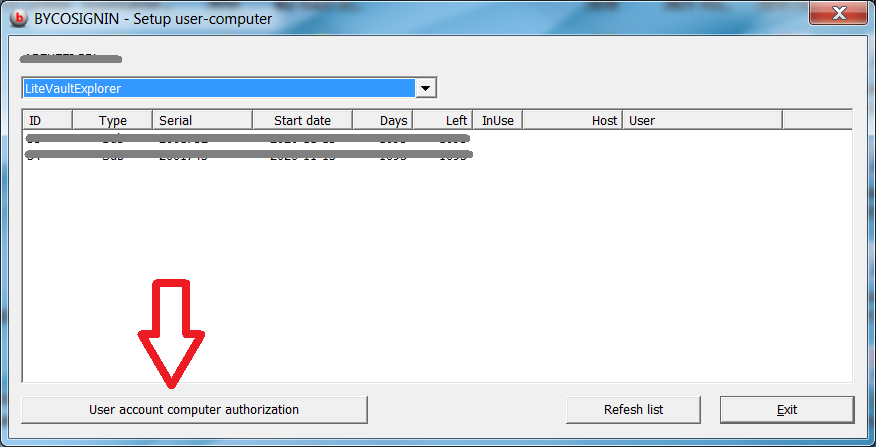Click the Refesh list button
876x447 pixels.
[x=633, y=409]
